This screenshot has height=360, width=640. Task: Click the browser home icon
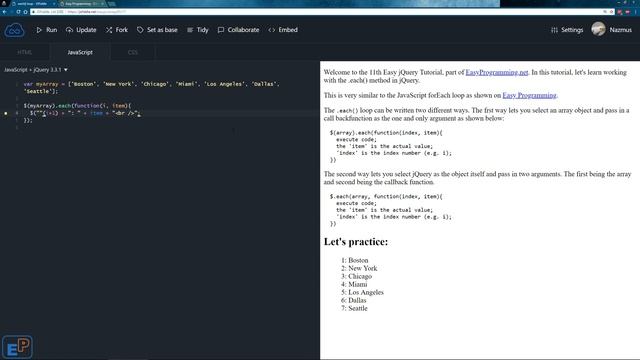click(x=25, y=12)
